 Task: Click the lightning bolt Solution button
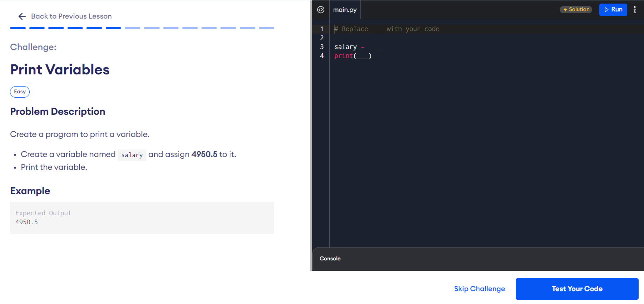576,10
